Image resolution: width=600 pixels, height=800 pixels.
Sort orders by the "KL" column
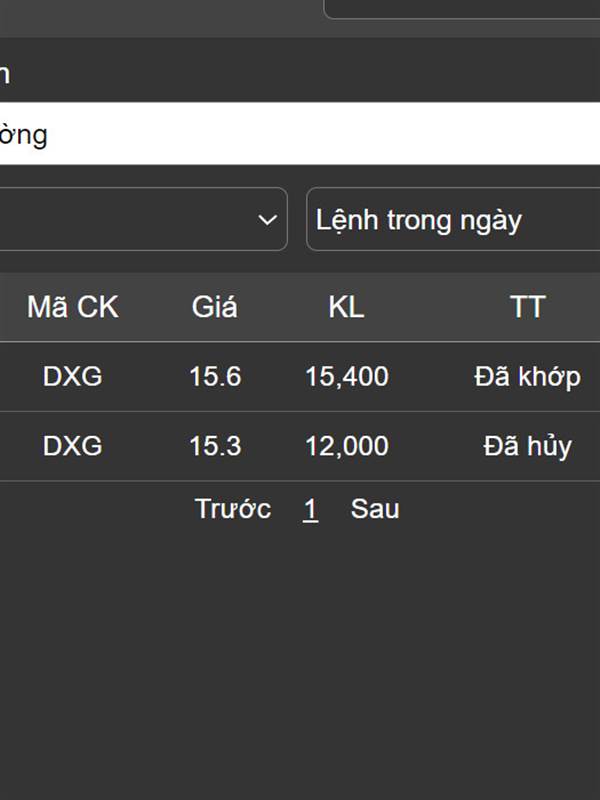pyautogui.click(x=346, y=307)
